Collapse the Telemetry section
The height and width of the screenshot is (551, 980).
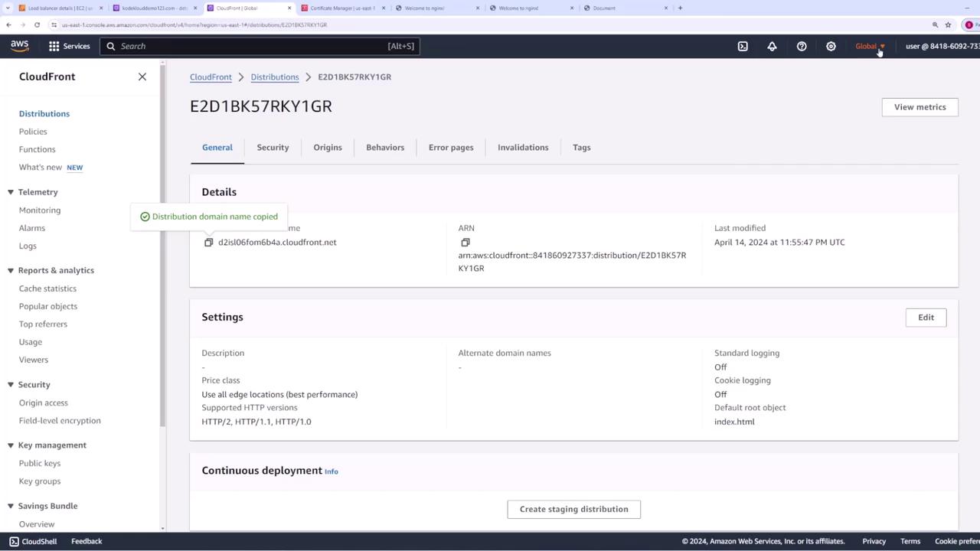11,192
